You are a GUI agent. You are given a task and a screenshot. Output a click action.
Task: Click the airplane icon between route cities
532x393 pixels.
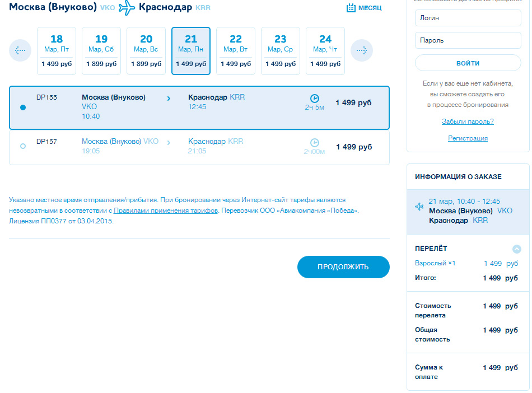pyautogui.click(x=127, y=8)
